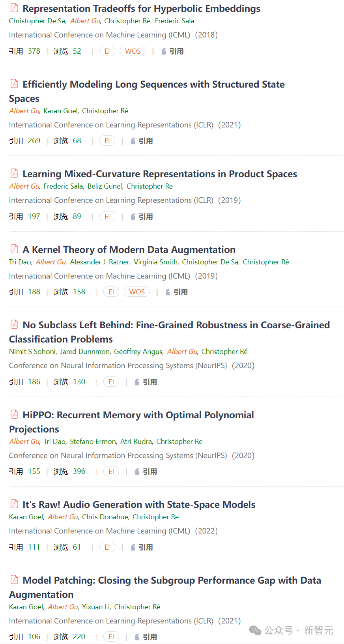
Task: Click PDF icon next to No Subclass Left Behind
Action: pyautogui.click(x=14, y=324)
